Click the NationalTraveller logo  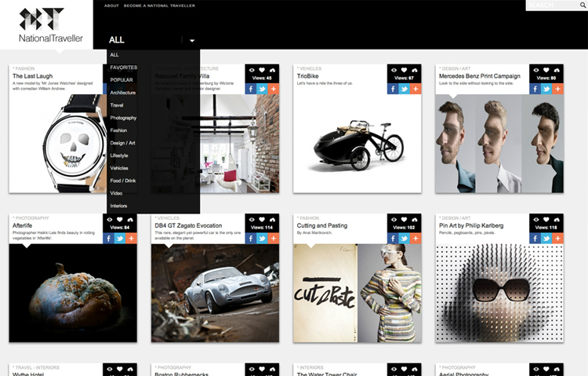51,25
